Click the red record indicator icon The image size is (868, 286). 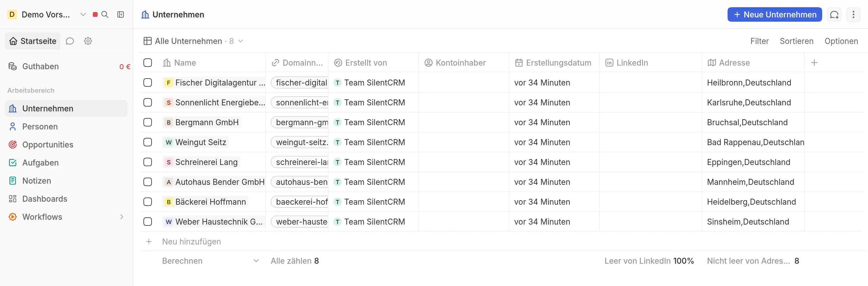tap(95, 14)
